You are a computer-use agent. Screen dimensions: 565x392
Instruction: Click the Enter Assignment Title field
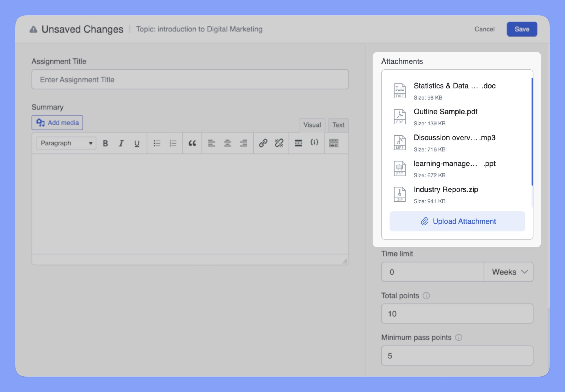(x=190, y=80)
